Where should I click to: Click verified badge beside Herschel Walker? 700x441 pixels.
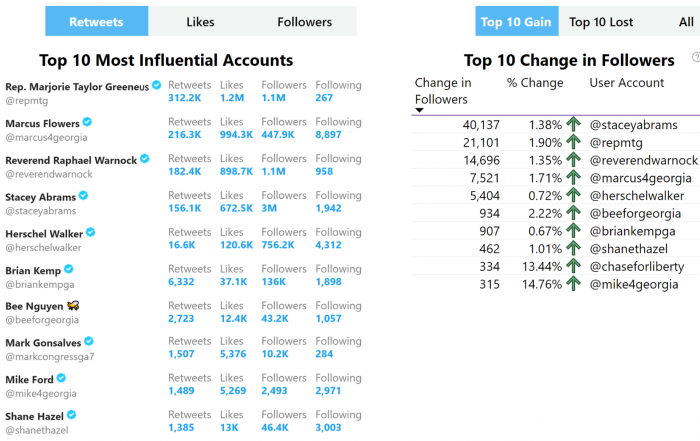tap(91, 232)
